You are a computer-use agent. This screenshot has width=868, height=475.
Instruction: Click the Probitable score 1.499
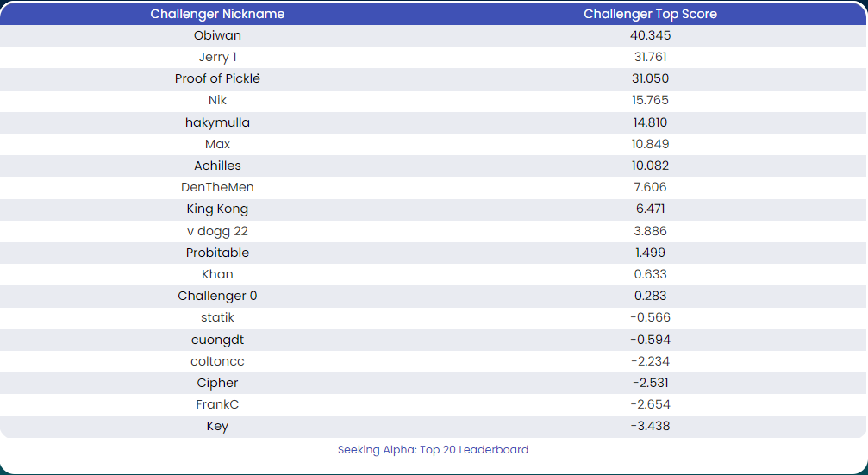651,253
